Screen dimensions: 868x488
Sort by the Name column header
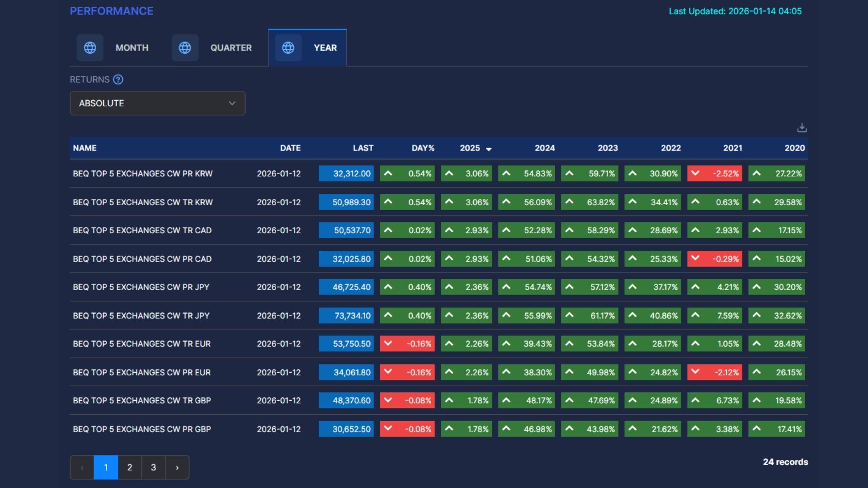coord(85,148)
